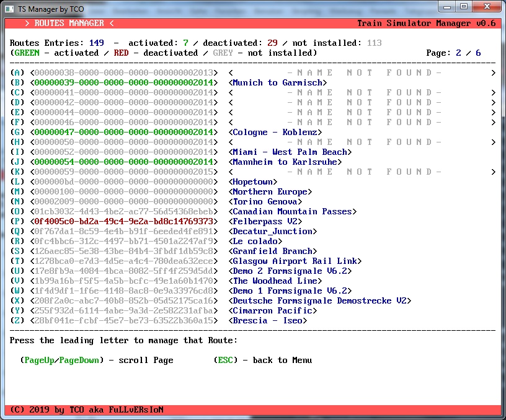Click the ESC back to Menu hint
This screenshot has height=420, width=506.
263,360
